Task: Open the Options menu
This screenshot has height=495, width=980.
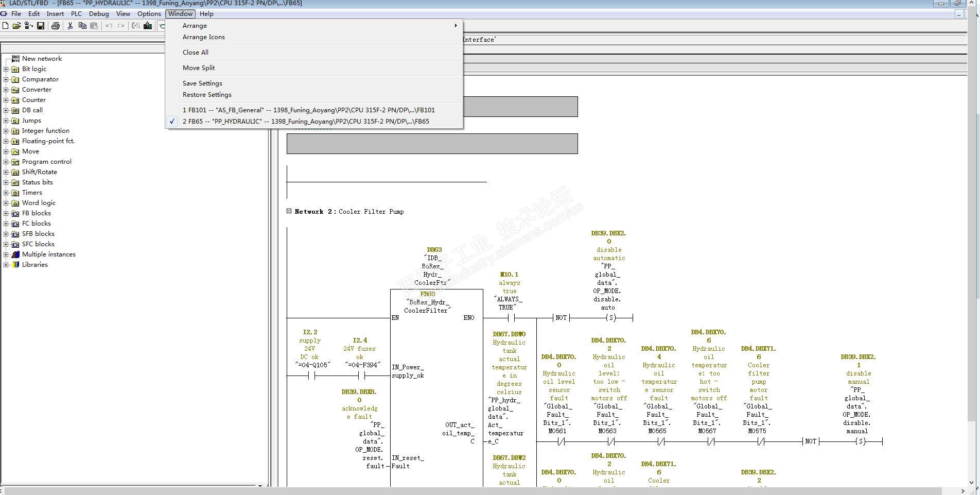Action: pyautogui.click(x=149, y=14)
